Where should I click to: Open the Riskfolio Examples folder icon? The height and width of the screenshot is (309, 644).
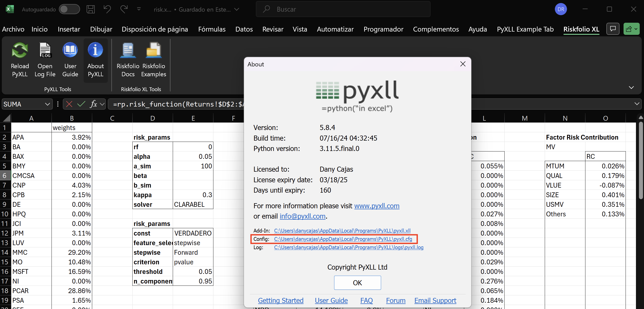pos(154,50)
